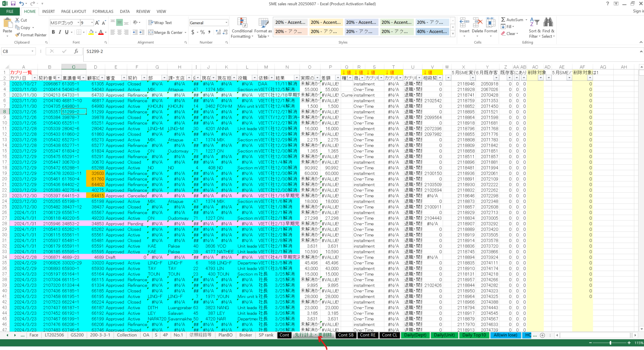
Task: Open filter dropdown for カプリ日 column
Action: (x=35, y=78)
